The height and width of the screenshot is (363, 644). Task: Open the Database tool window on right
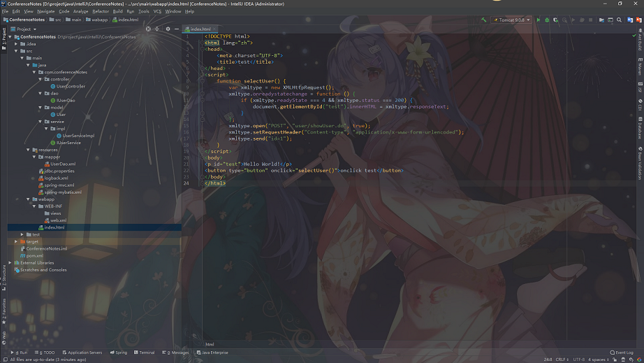click(x=640, y=128)
